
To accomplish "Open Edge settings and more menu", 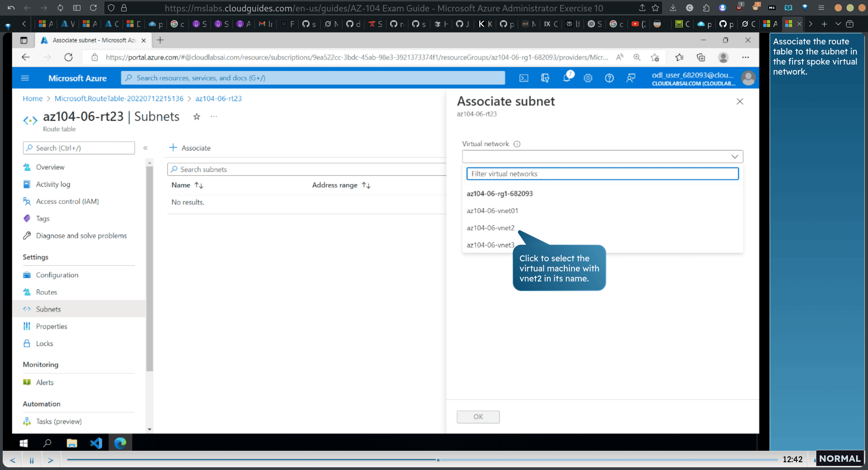I will point(745,57).
